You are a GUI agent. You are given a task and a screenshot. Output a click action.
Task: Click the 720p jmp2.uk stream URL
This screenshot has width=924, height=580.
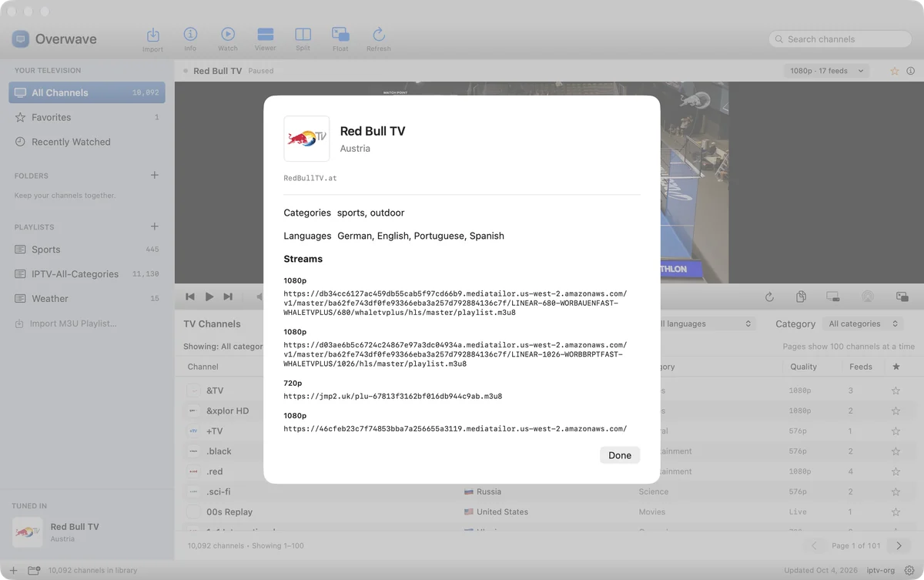(x=393, y=396)
